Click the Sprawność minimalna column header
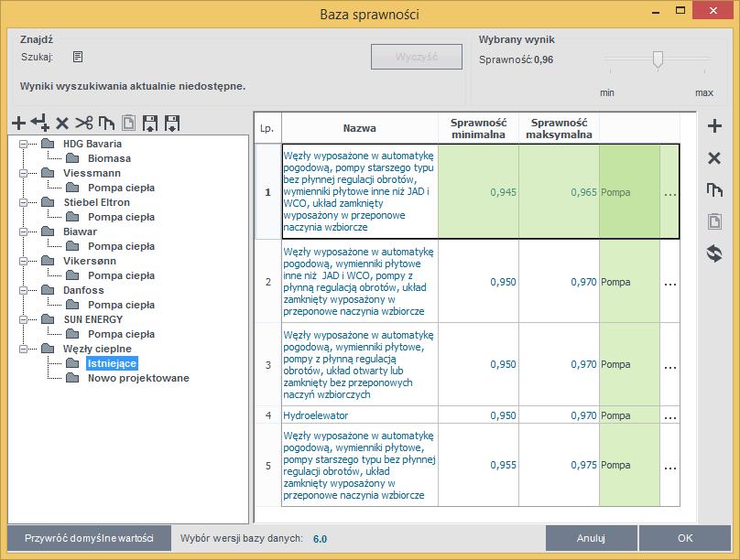The image size is (740, 560). tap(478, 128)
